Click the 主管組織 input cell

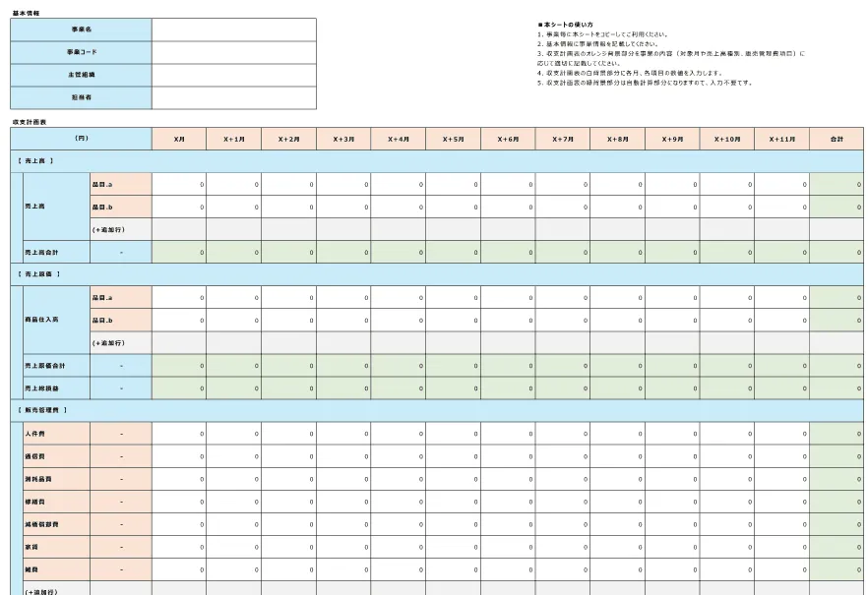(x=231, y=72)
